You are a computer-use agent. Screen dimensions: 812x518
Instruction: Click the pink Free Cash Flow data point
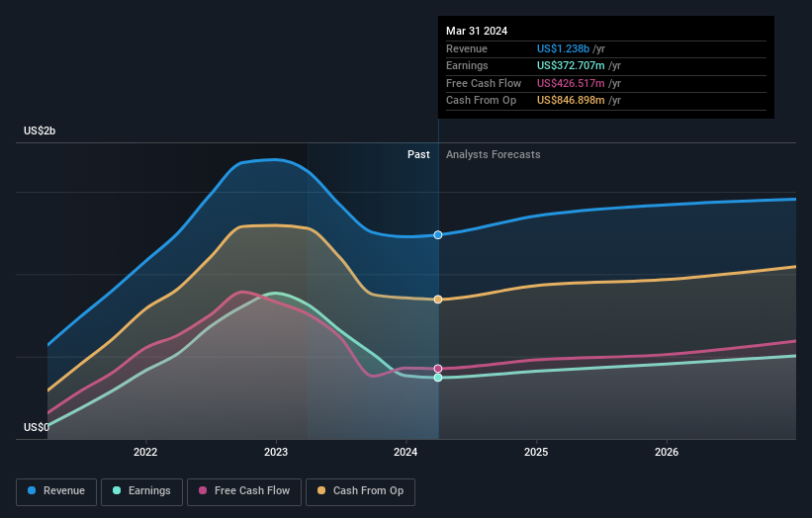tap(438, 369)
